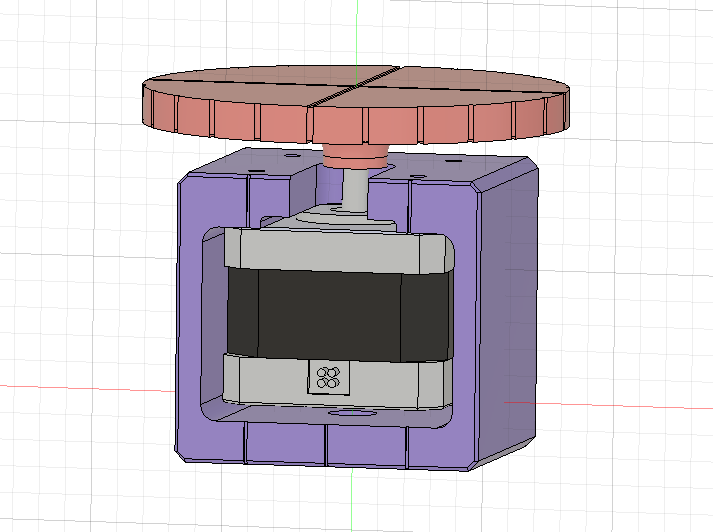Select the grey motor shaft

coord(355,189)
